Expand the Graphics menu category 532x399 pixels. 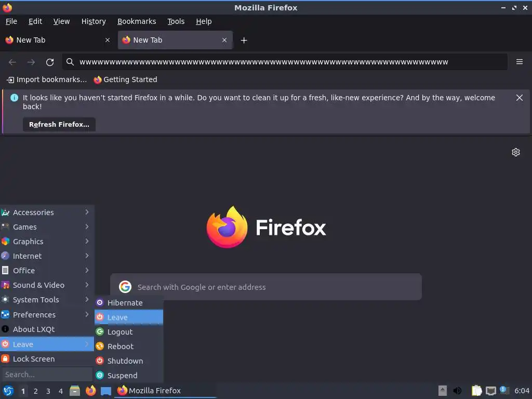47,242
